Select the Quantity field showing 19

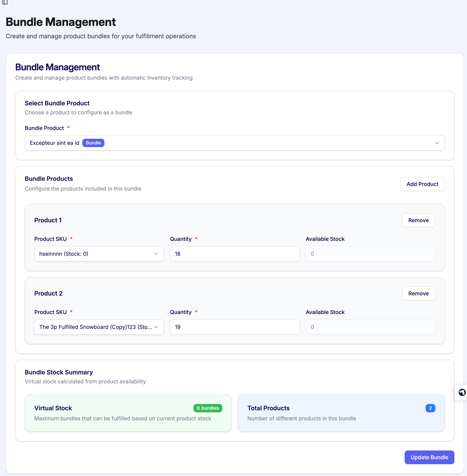click(234, 327)
